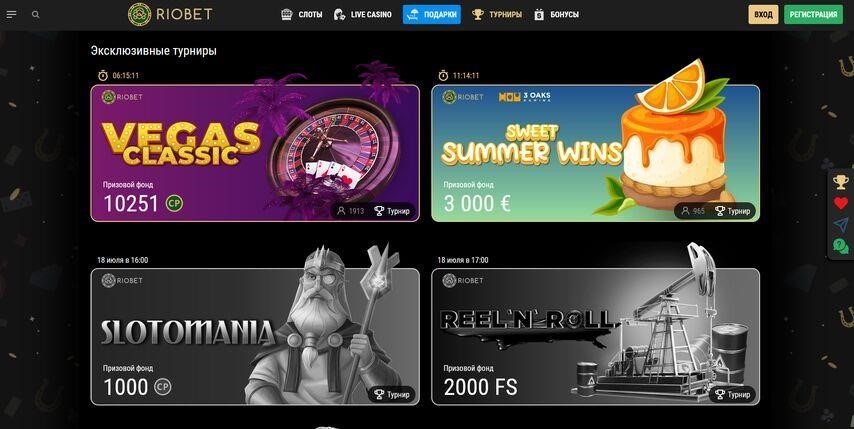
Task: Click the Вход login button
Action: [x=763, y=15]
